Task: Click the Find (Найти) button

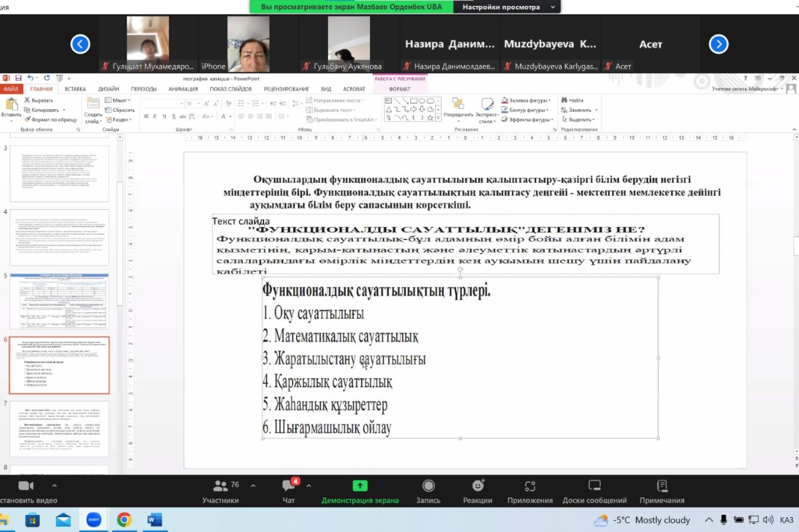Action: point(572,100)
